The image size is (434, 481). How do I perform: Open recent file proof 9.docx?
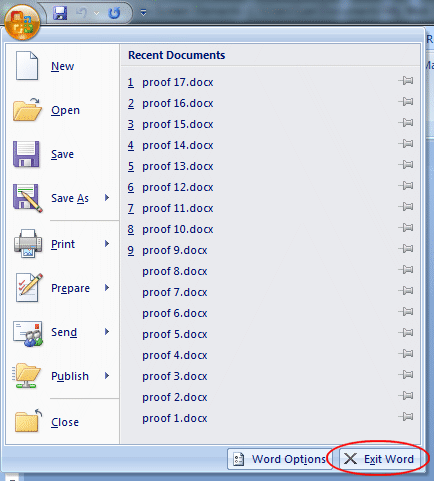[x=175, y=250]
